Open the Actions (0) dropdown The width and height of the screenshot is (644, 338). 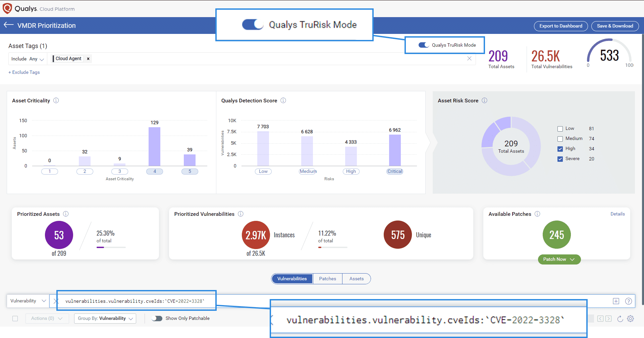point(47,318)
